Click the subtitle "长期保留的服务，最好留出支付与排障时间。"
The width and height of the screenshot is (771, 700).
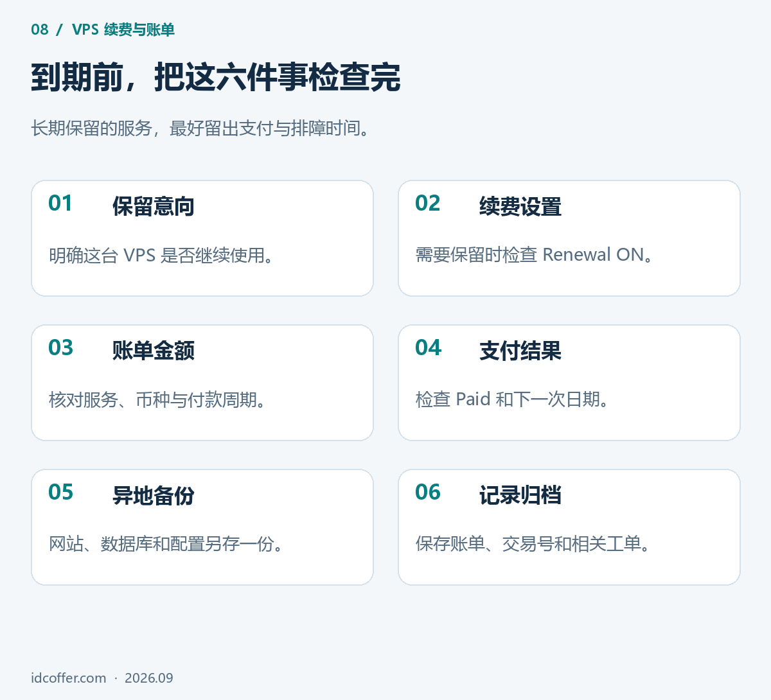pos(201,128)
